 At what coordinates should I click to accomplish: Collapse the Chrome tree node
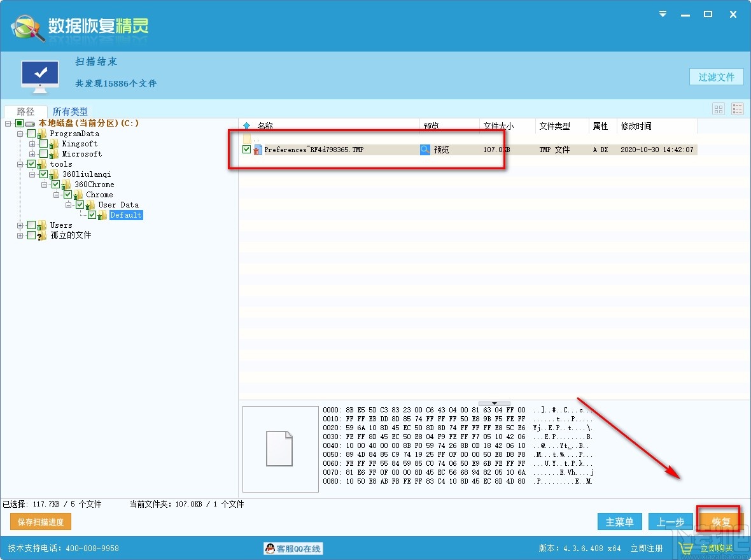[56, 195]
